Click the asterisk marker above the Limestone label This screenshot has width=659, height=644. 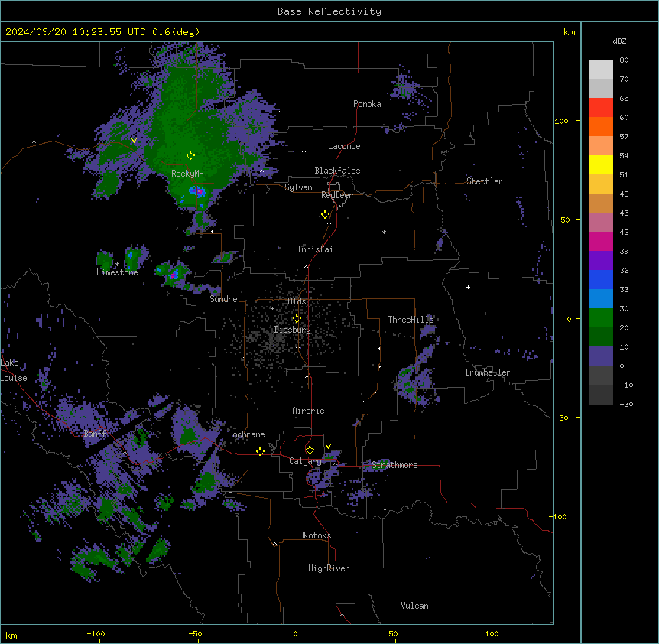(117, 265)
